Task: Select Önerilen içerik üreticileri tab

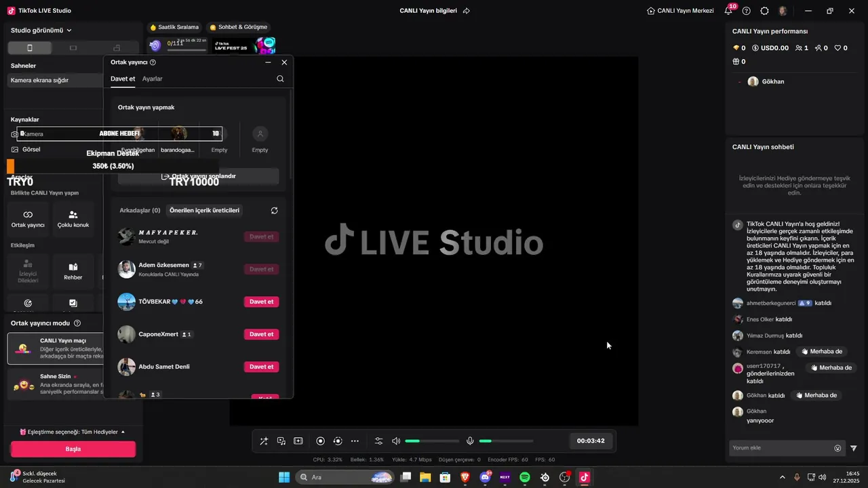Action: (204, 211)
